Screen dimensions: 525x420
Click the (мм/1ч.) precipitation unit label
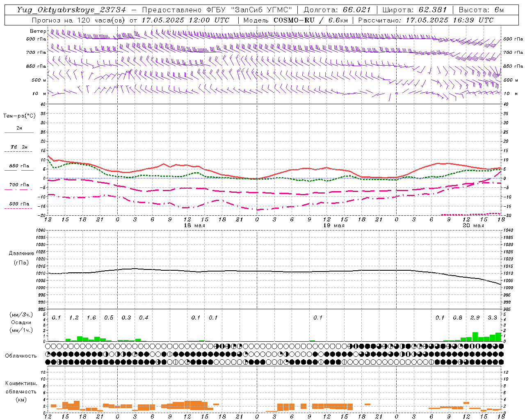click(21, 330)
